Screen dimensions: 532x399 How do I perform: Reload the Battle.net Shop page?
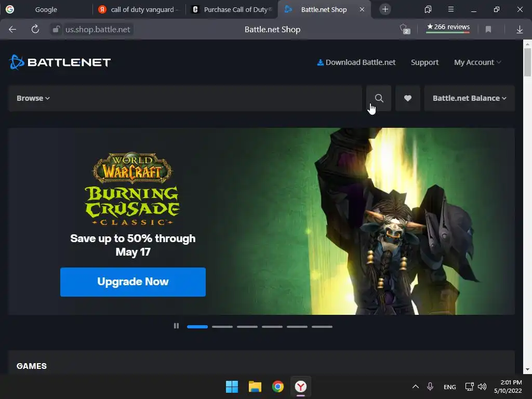click(x=35, y=30)
